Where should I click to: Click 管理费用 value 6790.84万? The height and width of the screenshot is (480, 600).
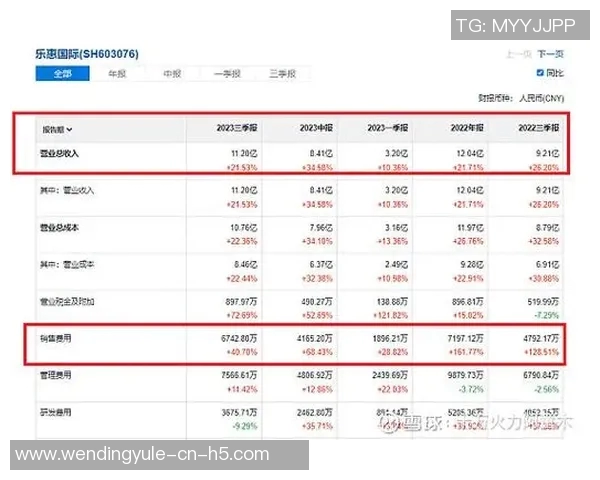pyautogui.click(x=541, y=375)
